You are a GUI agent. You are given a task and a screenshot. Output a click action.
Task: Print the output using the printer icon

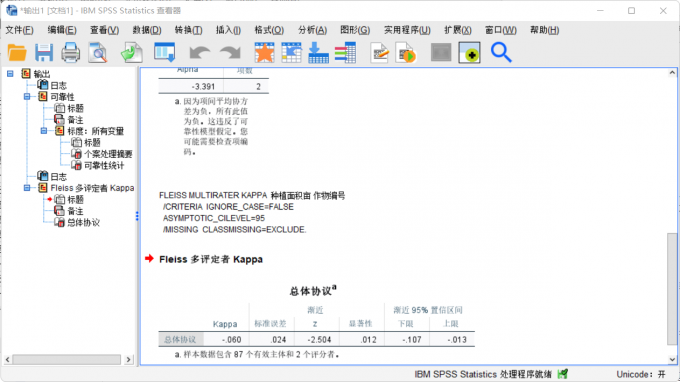point(70,52)
